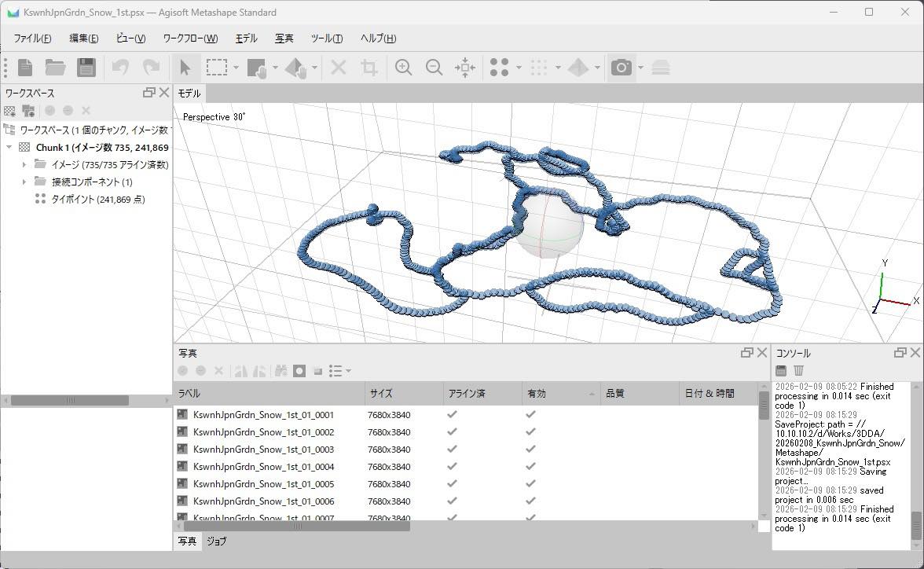This screenshot has height=569, width=924.
Task: Open the ファイル(F) menu
Action: 32,39
